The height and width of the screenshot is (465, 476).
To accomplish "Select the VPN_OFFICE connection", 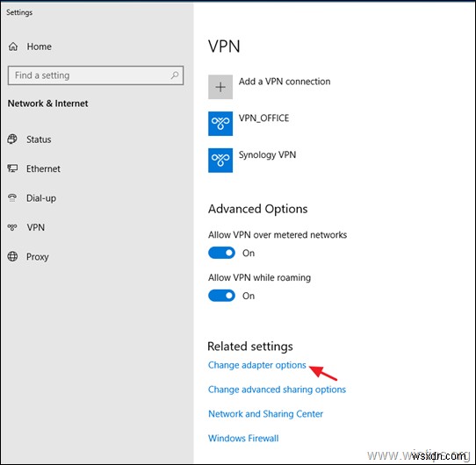I will coord(263,118).
